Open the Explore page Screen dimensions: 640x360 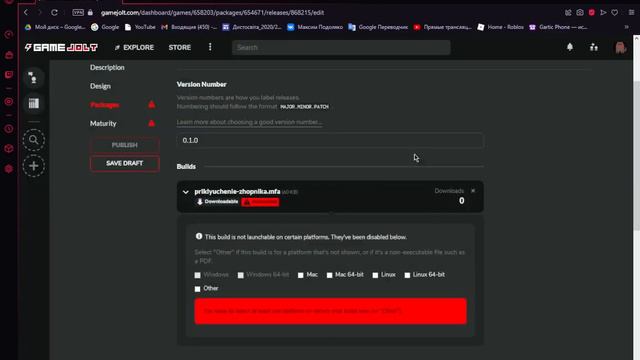click(134, 47)
